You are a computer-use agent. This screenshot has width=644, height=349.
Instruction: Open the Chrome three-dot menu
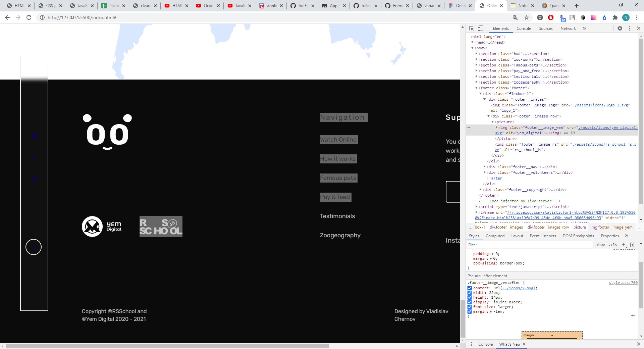click(x=637, y=17)
